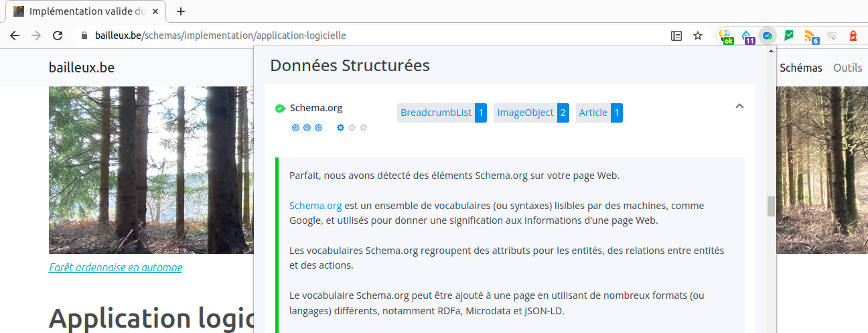Click paragraph mentioning RDFa, Microdata et JSON-LD
This screenshot has width=868, height=333.
496,303
